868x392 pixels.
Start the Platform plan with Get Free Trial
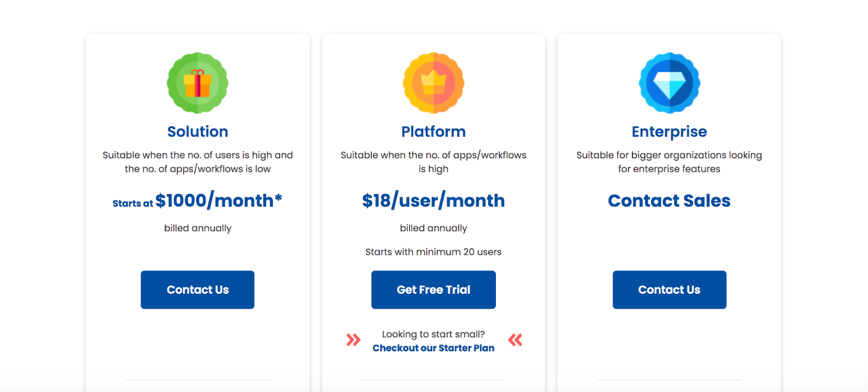[x=433, y=290]
